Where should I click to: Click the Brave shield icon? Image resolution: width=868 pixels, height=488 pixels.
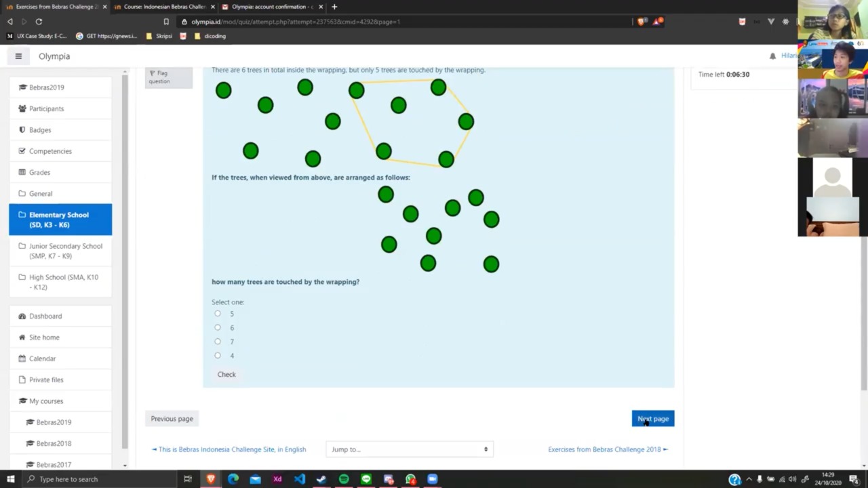point(641,22)
